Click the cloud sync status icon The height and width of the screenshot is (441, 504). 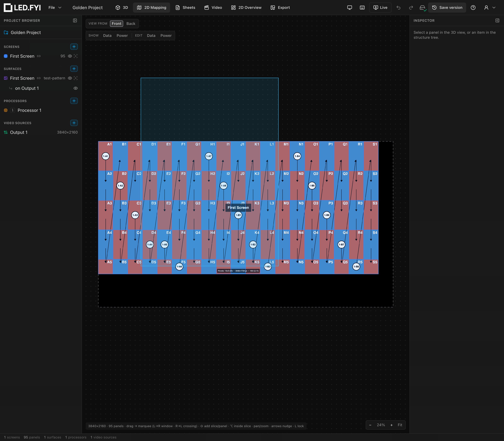(x=423, y=8)
